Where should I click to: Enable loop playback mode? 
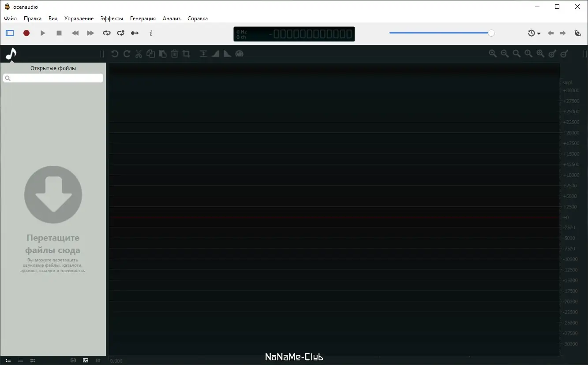tap(106, 33)
